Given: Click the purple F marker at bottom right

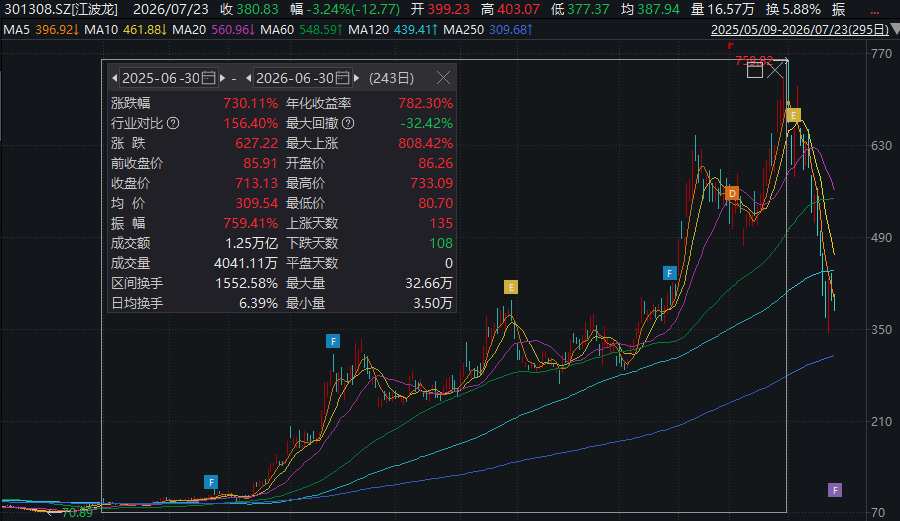Looking at the screenshot, I should (835, 490).
